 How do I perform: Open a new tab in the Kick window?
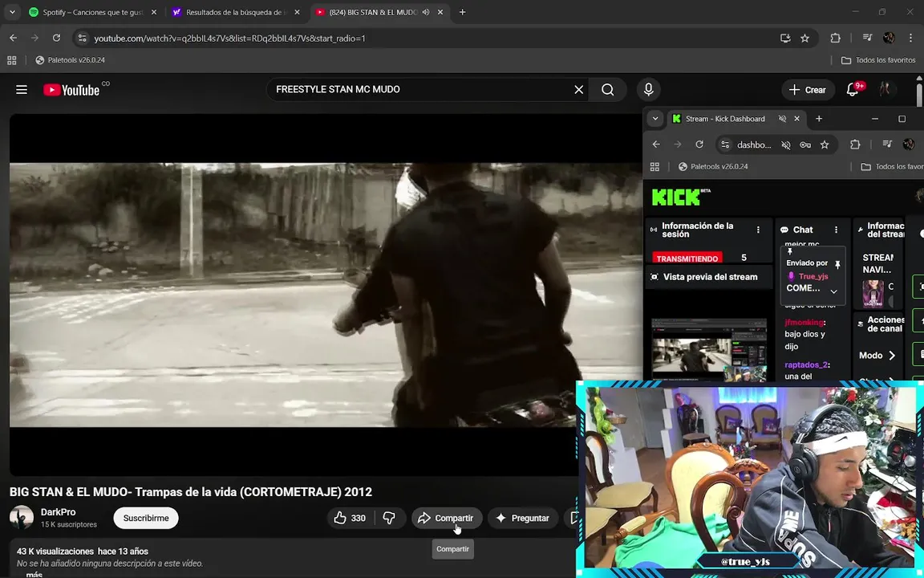[x=819, y=119]
